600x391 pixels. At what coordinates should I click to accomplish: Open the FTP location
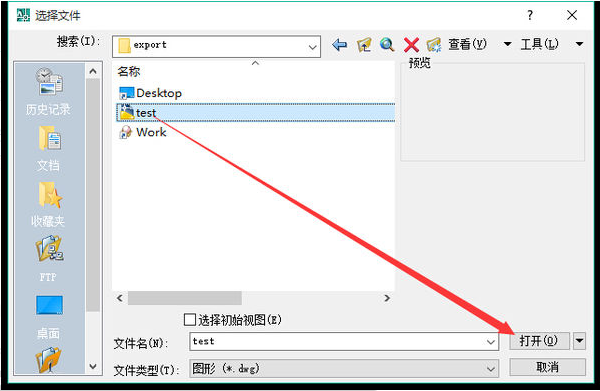click(49, 259)
